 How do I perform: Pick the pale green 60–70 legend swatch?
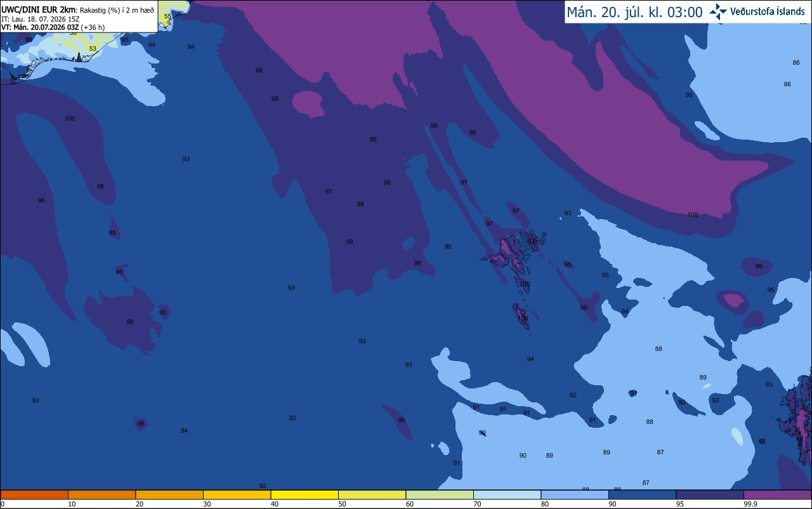coord(439,494)
